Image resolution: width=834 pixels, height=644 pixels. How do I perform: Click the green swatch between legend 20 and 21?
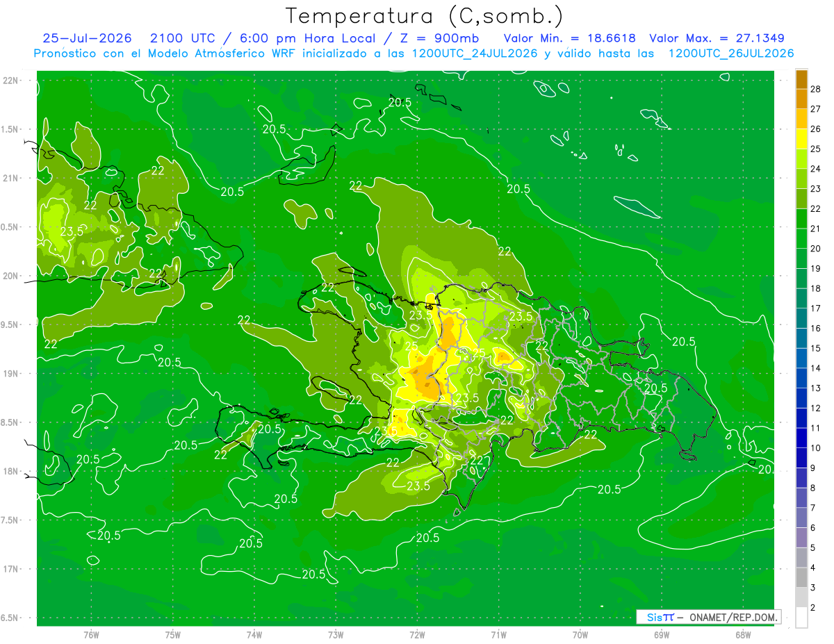[801, 239]
